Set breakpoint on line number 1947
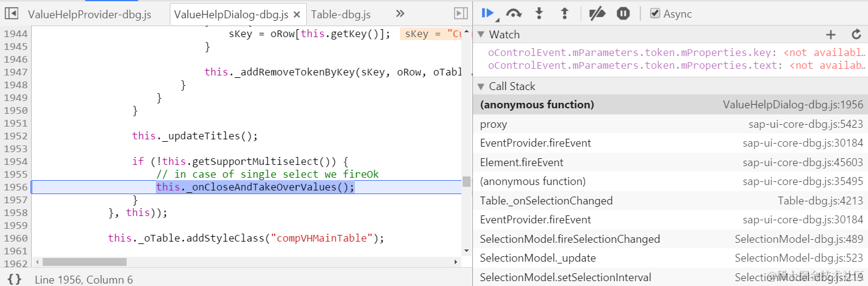 point(15,72)
